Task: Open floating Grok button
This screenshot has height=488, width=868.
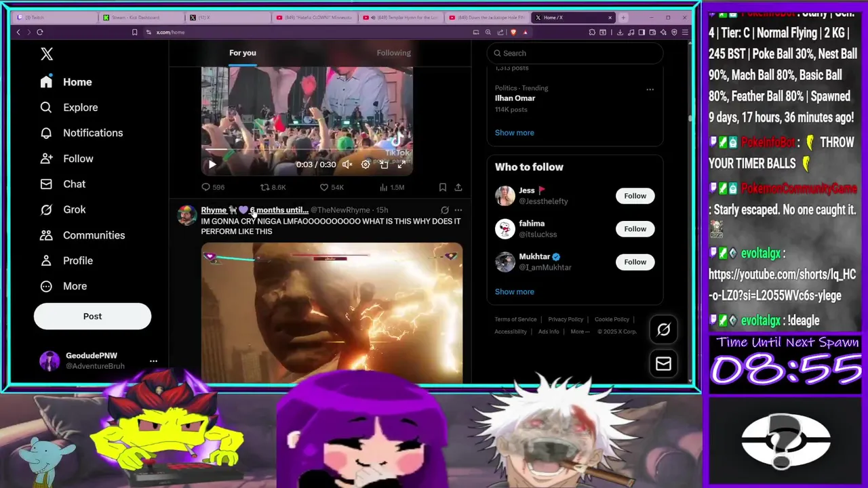Action: click(x=663, y=329)
